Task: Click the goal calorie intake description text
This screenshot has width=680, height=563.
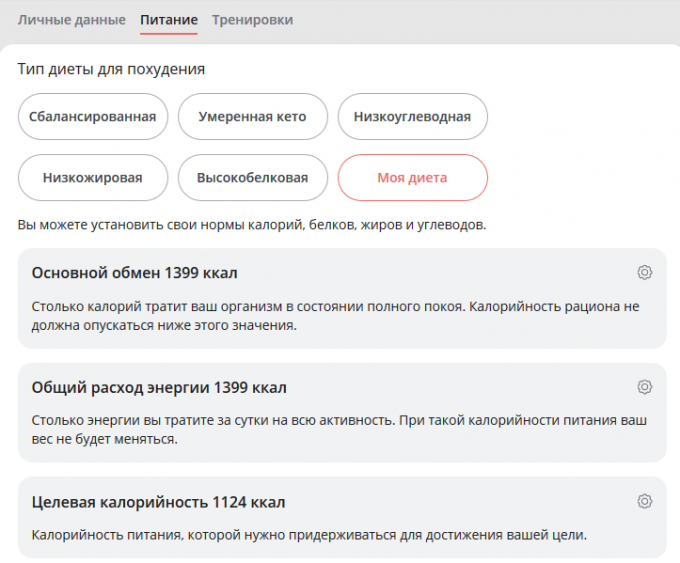Action: [309, 535]
